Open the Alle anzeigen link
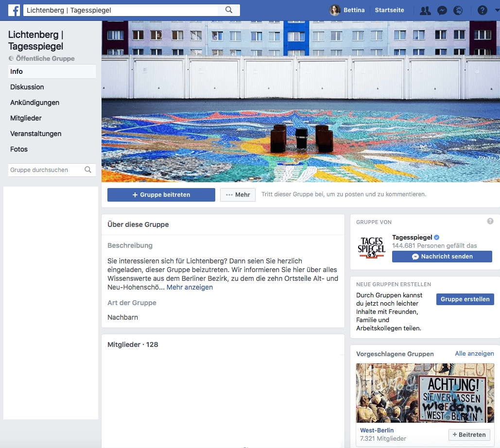Viewport: 500px width, 448px height. [474, 354]
